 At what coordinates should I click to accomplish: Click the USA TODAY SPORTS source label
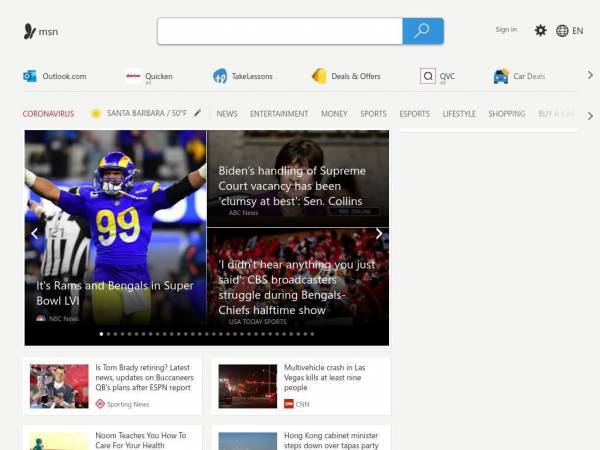pyautogui.click(x=258, y=321)
